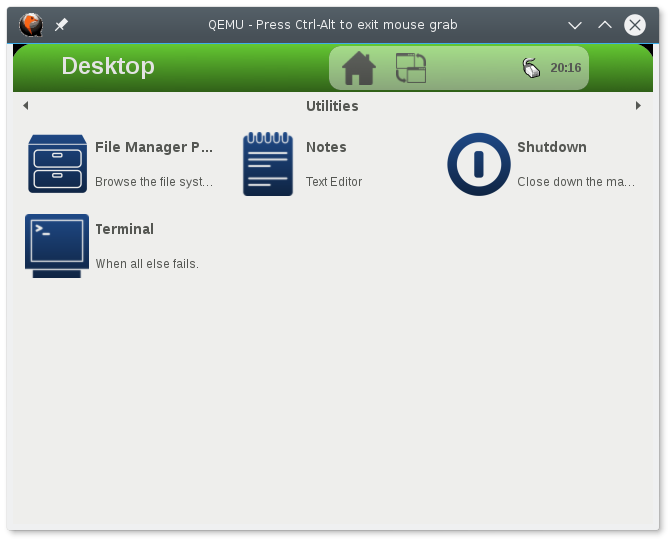The width and height of the screenshot is (672, 543).
Task: Click the mouse input status icon
Action: [x=530, y=68]
